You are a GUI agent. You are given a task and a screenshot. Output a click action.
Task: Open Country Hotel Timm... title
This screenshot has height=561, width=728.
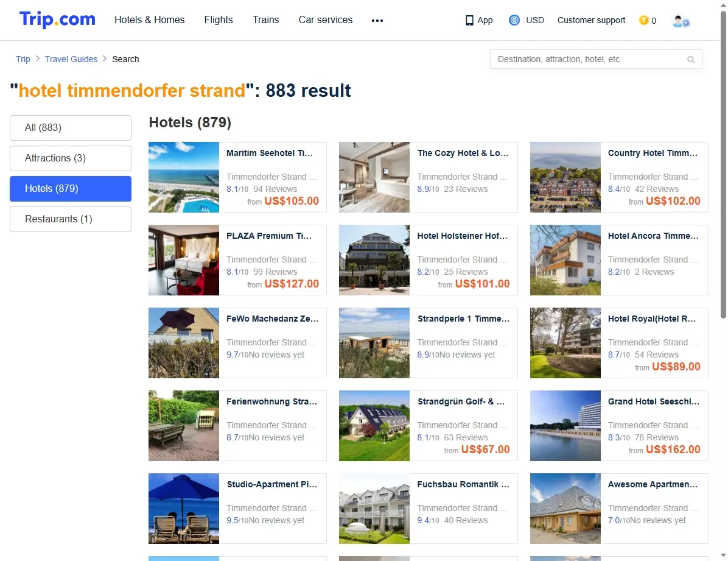[653, 153]
